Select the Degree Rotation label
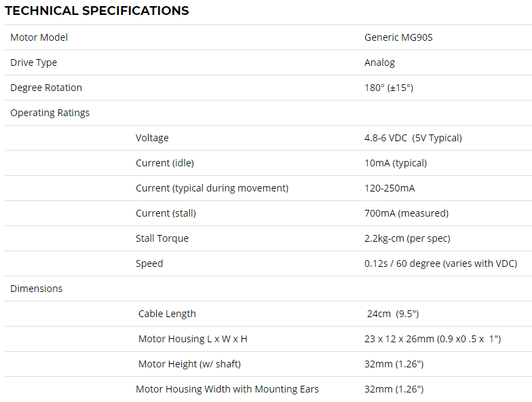The height and width of the screenshot is (402, 532). tap(46, 88)
